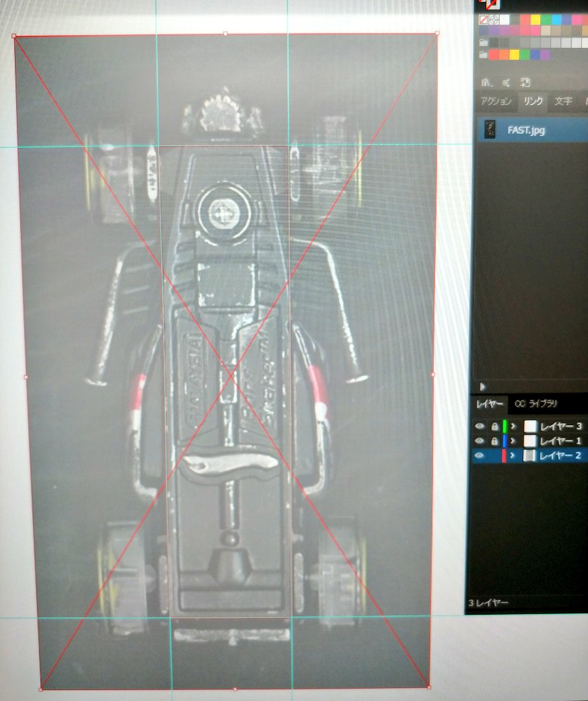Image resolution: width=588 pixels, height=701 pixels.
Task: Expand レイヤー 2 with its chevron
Action: tap(513, 455)
